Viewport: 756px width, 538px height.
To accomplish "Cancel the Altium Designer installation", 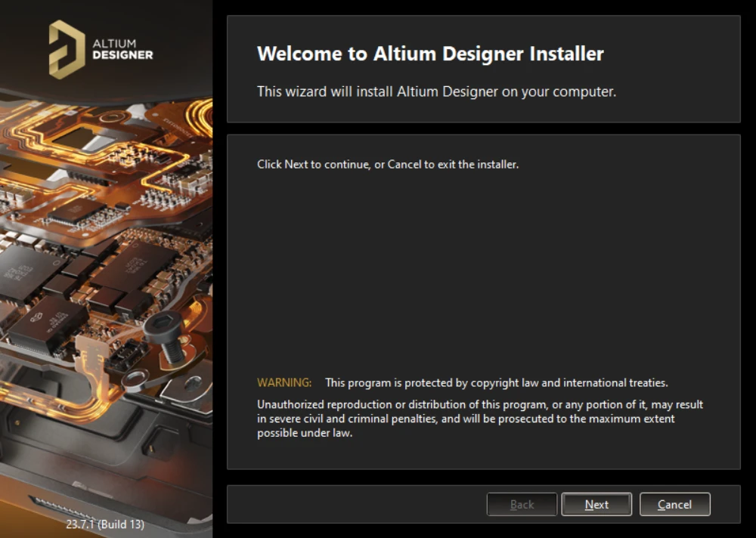I will pyautogui.click(x=674, y=505).
